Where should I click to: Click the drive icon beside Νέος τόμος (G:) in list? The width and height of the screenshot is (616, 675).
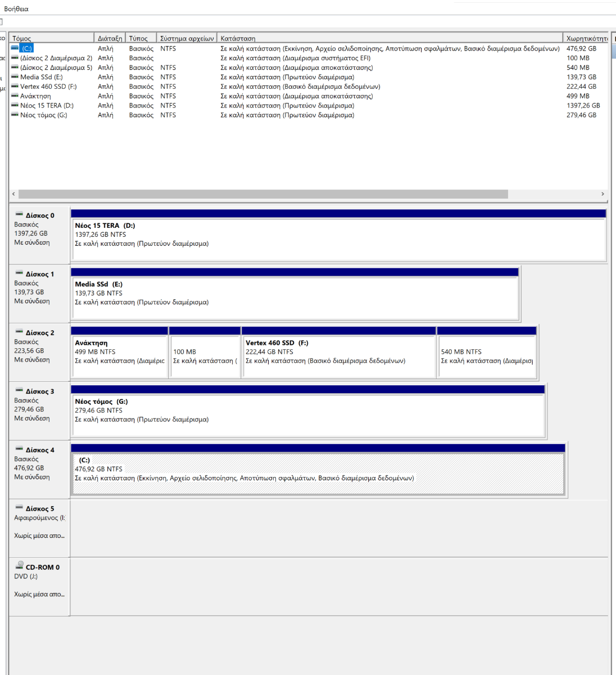[15, 115]
